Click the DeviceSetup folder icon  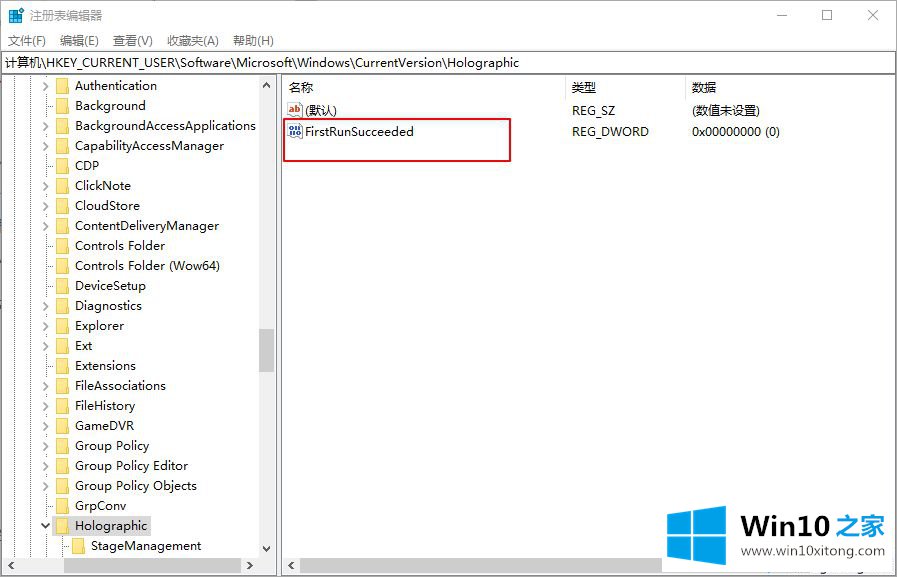62,286
